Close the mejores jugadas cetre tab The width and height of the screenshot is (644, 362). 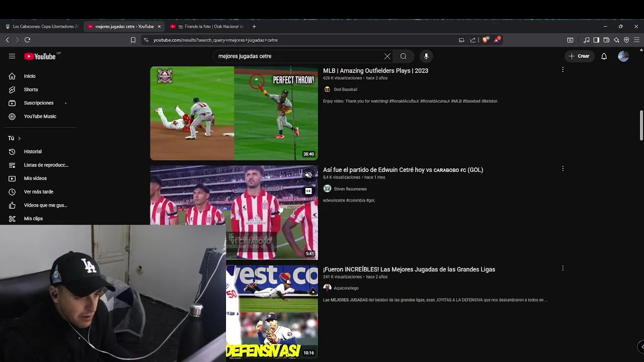(x=159, y=26)
